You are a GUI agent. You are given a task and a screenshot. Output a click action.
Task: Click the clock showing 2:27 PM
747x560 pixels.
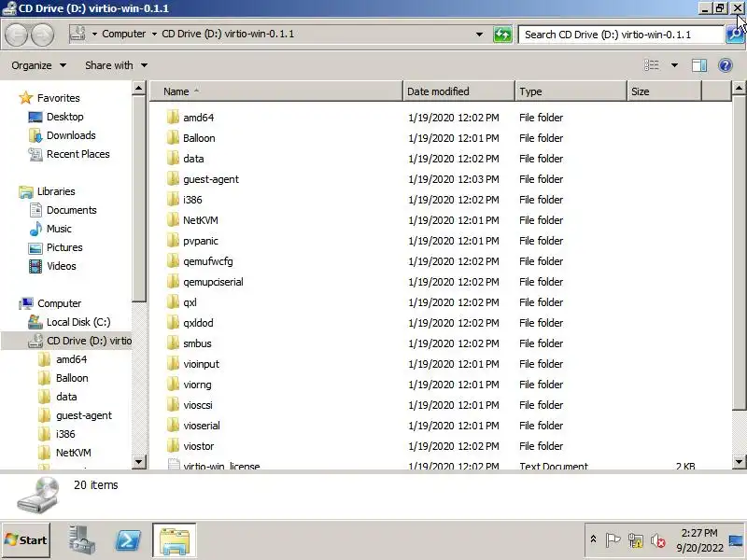pos(699,533)
